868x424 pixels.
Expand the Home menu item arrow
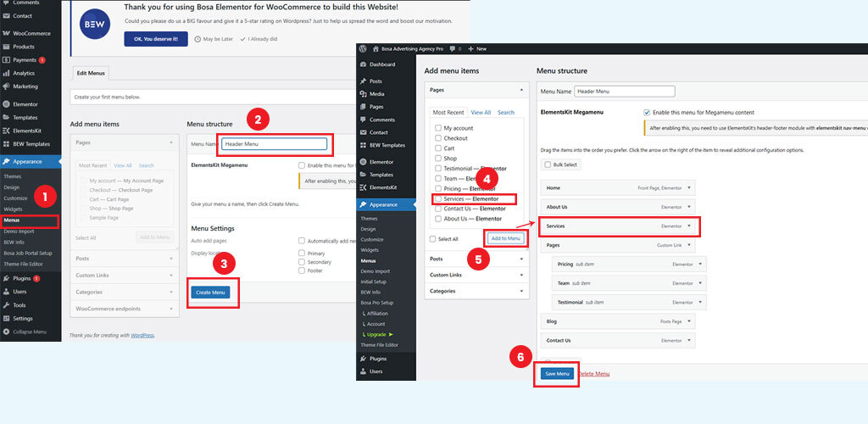tap(689, 187)
